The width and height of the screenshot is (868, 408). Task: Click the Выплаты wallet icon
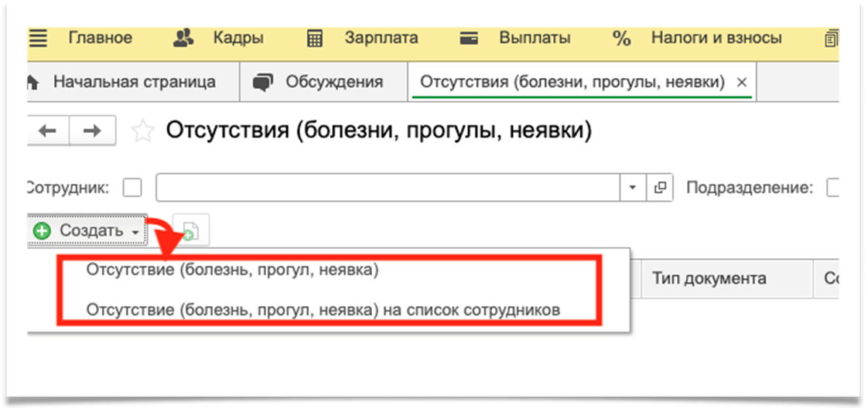[x=469, y=39]
